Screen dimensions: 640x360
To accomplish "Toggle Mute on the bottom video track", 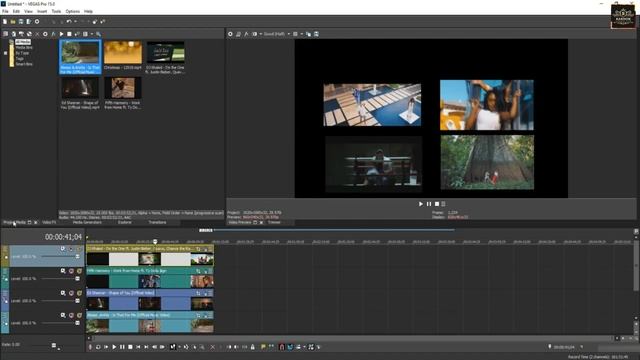I will 71,315.
